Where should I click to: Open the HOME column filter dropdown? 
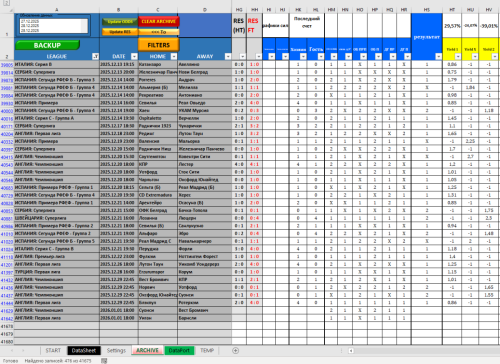174,56
